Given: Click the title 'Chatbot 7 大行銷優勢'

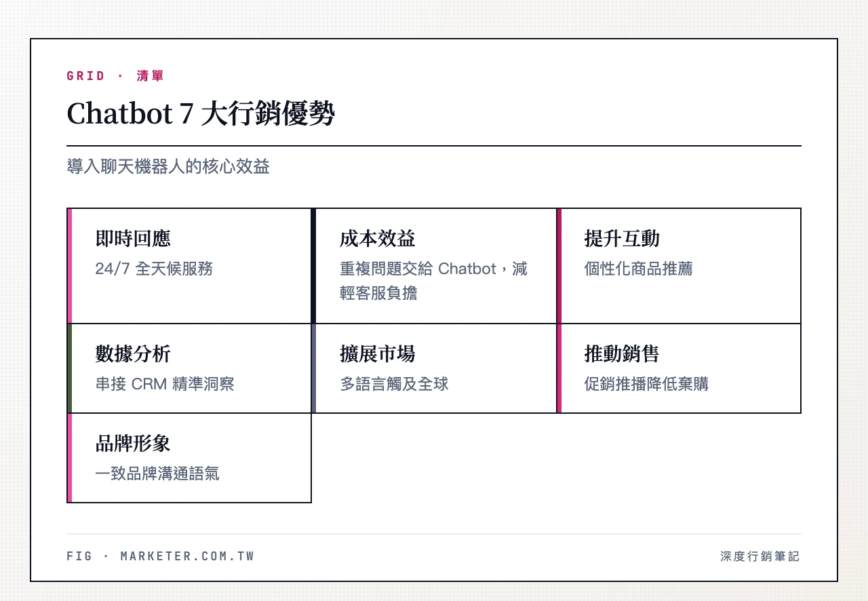Looking at the screenshot, I should [201, 113].
